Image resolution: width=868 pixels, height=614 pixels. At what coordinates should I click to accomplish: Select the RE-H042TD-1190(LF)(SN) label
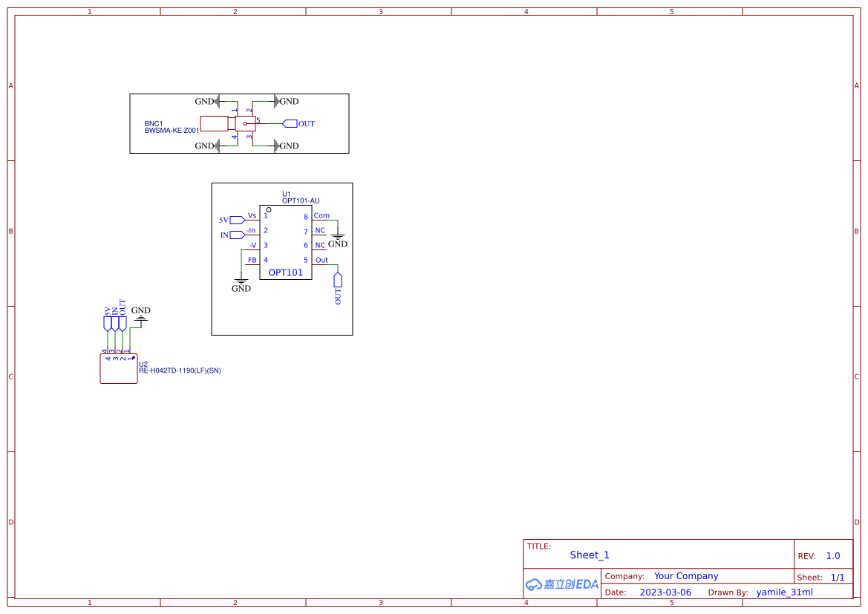click(180, 370)
